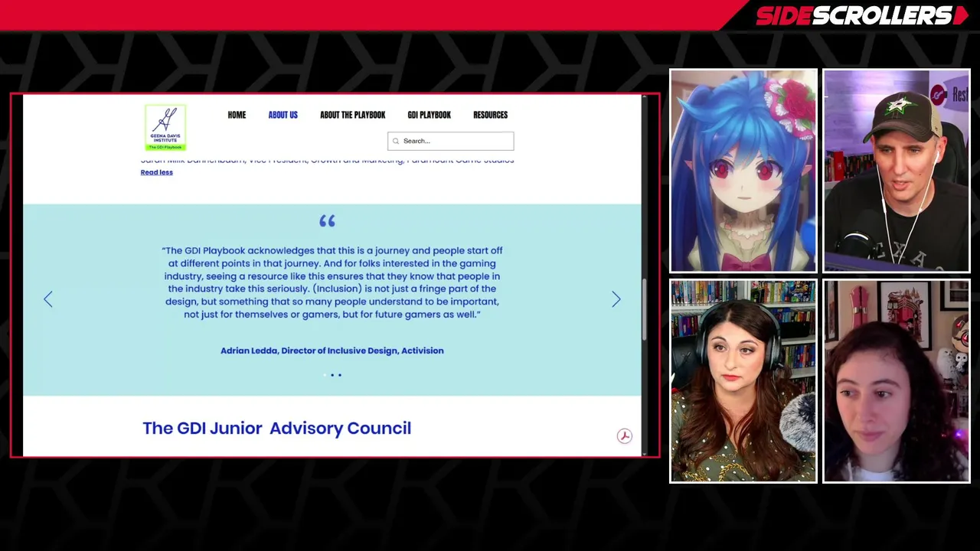Click the woman with headphones video
The height and width of the screenshot is (551, 980).
pos(743,381)
